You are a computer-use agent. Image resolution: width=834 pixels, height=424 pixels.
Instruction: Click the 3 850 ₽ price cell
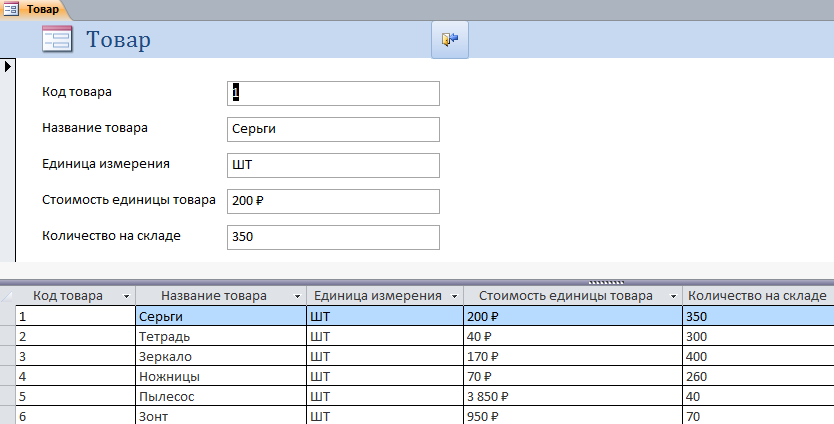click(573, 396)
